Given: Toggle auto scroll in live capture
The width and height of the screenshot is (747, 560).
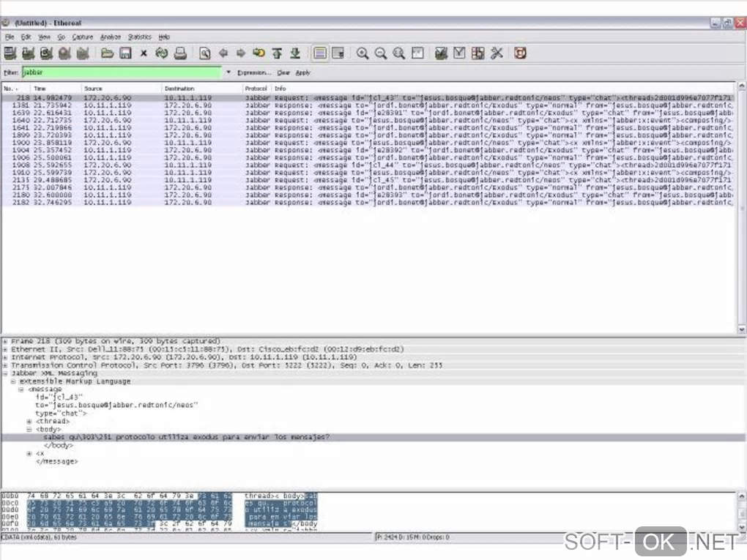Looking at the screenshot, I should coord(338,53).
